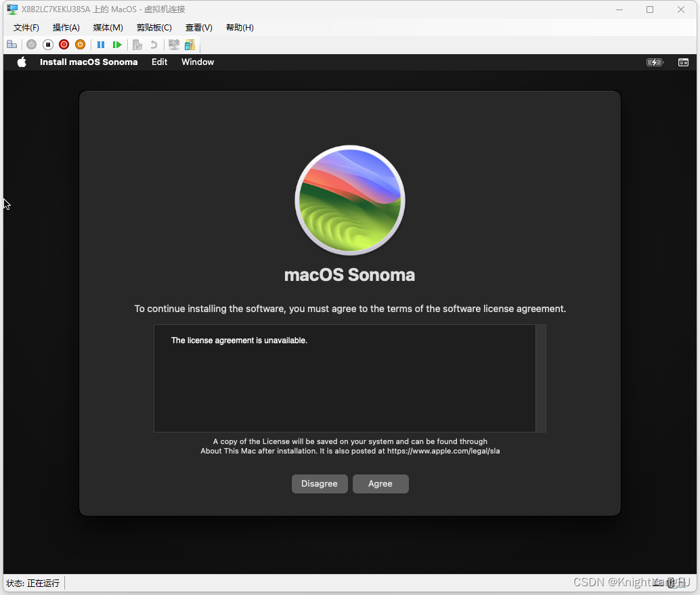Turn off the VM with the stop icon

click(x=48, y=45)
